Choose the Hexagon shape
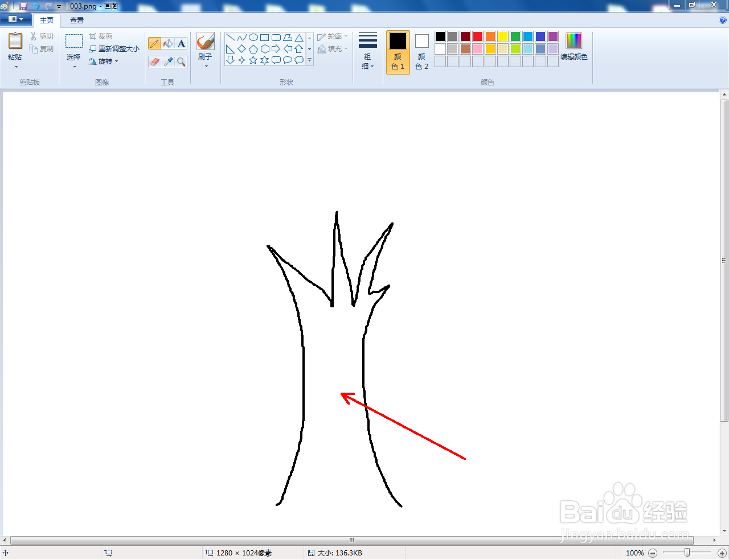The image size is (729, 560). pyautogui.click(x=265, y=49)
